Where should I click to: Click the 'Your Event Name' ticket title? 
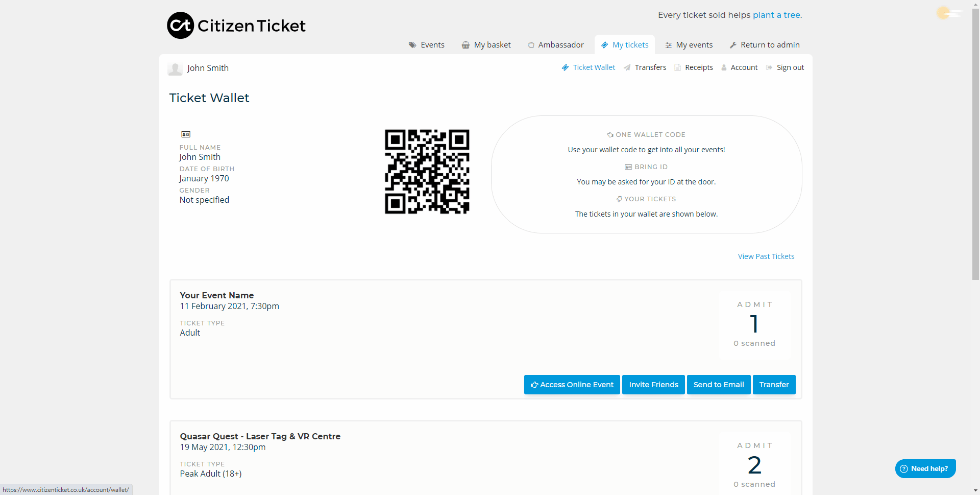click(217, 295)
